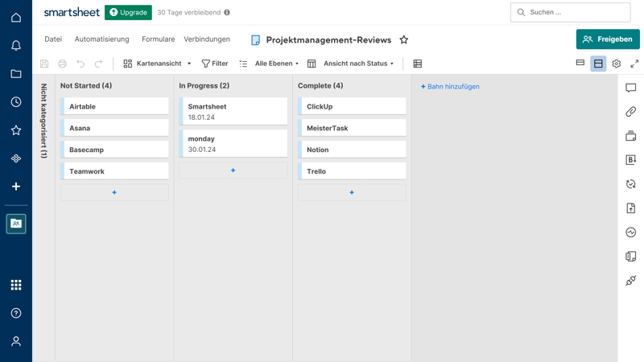644x362 pixels.
Task: Open the conversations comment panel icon
Action: 630,88
